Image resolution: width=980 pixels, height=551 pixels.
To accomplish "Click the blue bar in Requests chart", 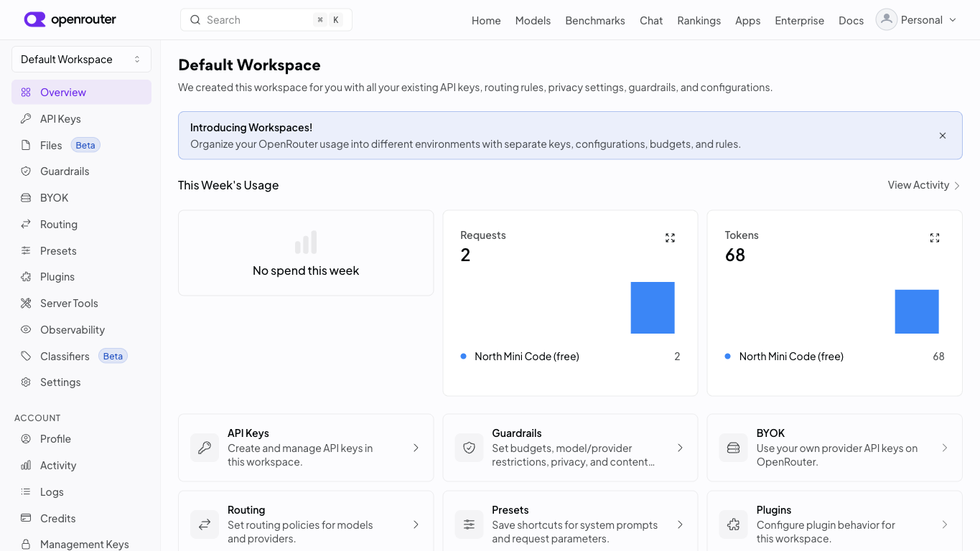I will click(653, 308).
